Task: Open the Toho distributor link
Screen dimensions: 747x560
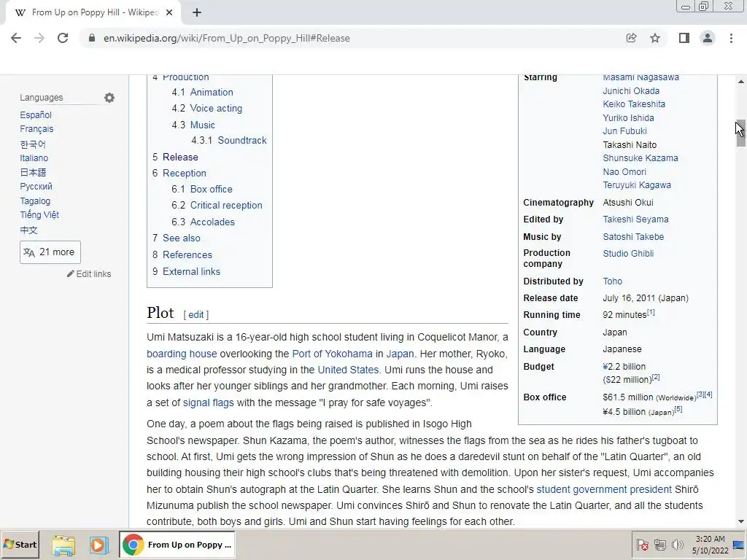Action: point(613,281)
